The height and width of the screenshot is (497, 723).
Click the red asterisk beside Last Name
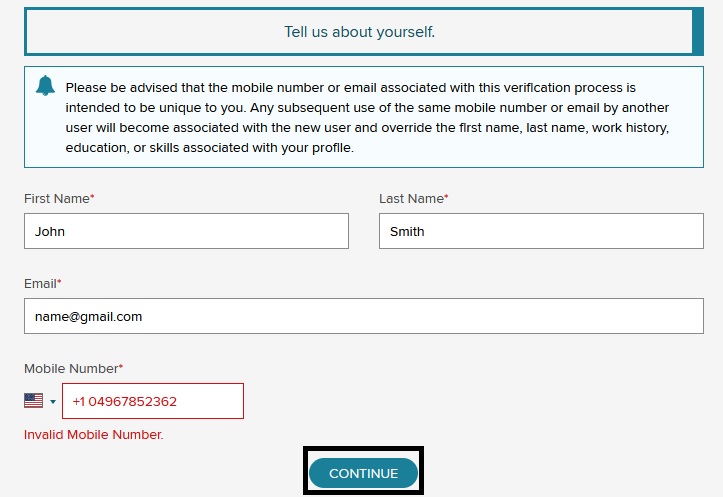coord(446,197)
